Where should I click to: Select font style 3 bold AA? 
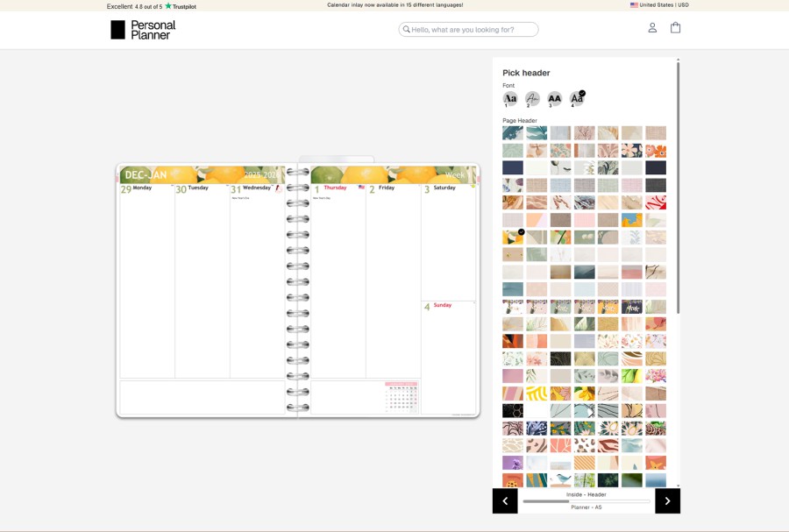point(554,99)
